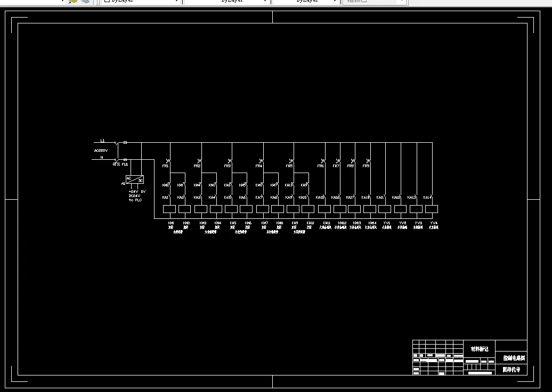
Task: Select the FR4 thermal relay label
Action: pos(259,166)
